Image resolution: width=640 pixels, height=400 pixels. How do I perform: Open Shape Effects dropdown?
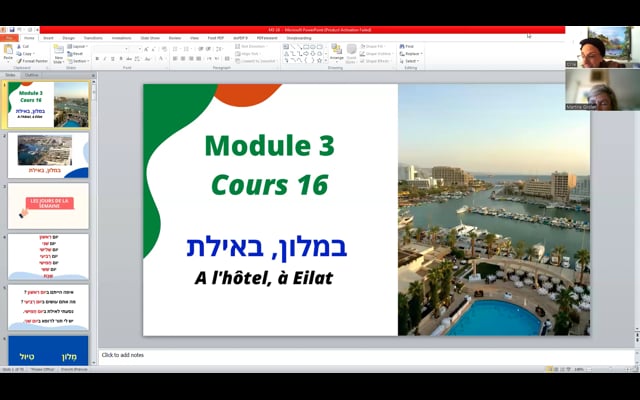pyautogui.click(x=376, y=61)
